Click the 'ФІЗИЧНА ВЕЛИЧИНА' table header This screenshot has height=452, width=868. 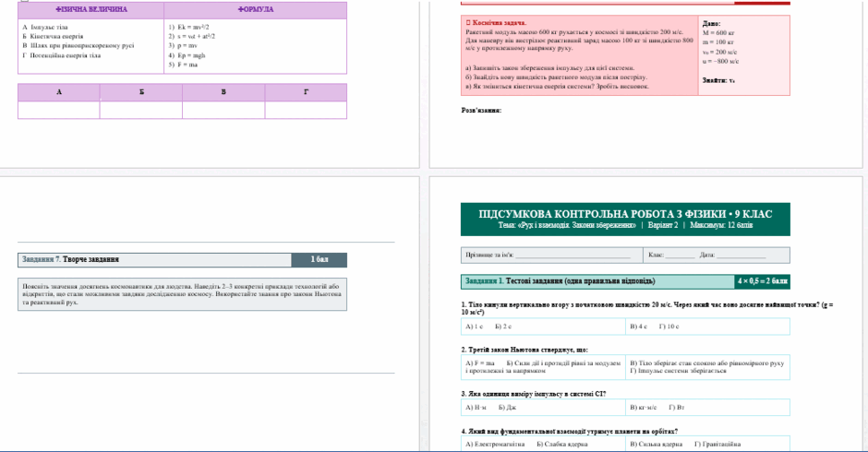coord(91,10)
